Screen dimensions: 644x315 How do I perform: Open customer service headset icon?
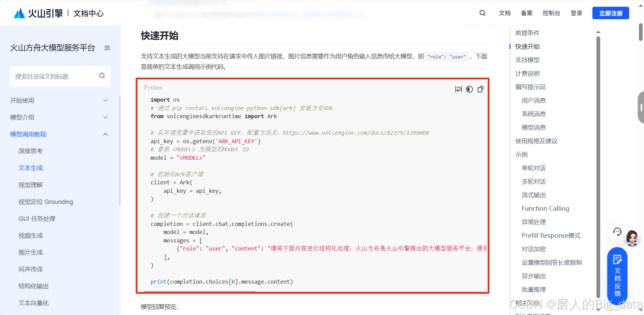(x=617, y=232)
